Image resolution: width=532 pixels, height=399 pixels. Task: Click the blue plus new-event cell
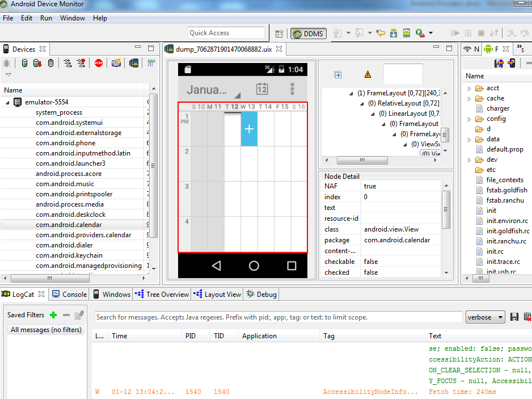click(249, 129)
